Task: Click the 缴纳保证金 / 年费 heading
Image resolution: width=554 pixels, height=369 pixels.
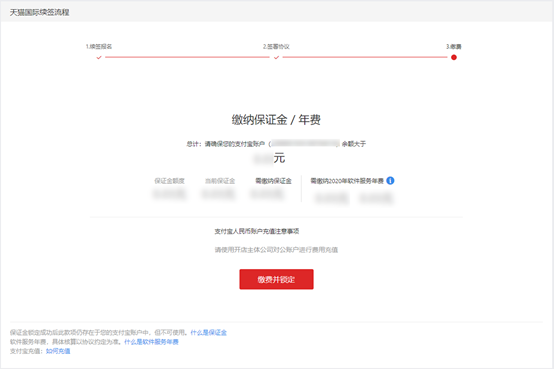Action: tap(276, 120)
